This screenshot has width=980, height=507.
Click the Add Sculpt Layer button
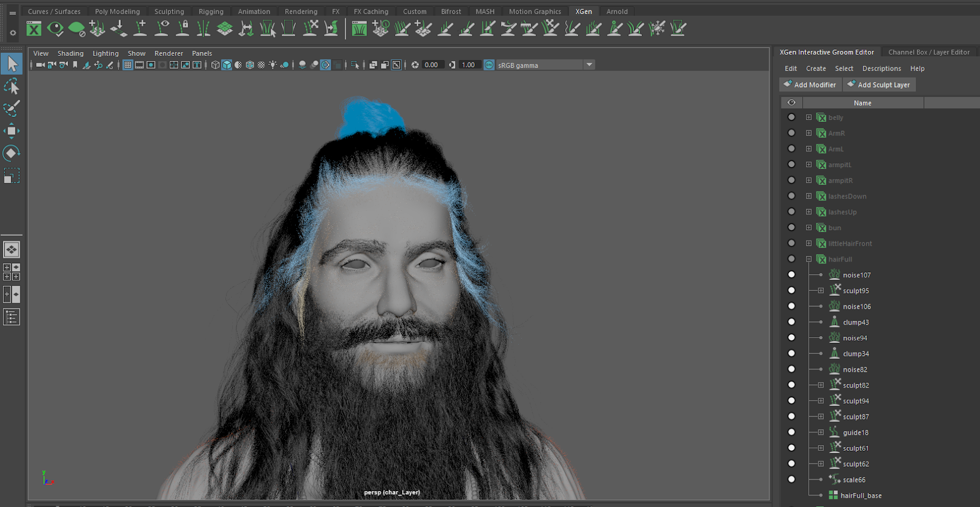(x=879, y=85)
